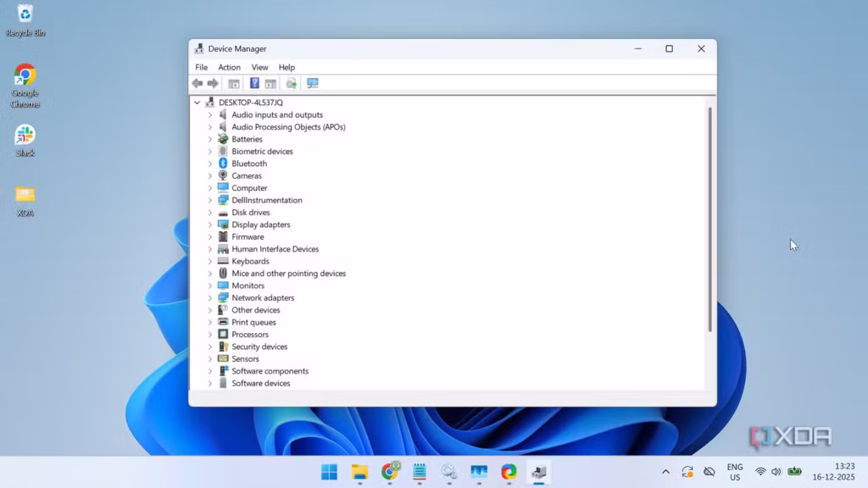The height and width of the screenshot is (488, 868).
Task: Select the DESKTOP-4L537JQ computer name
Action: [251, 103]
